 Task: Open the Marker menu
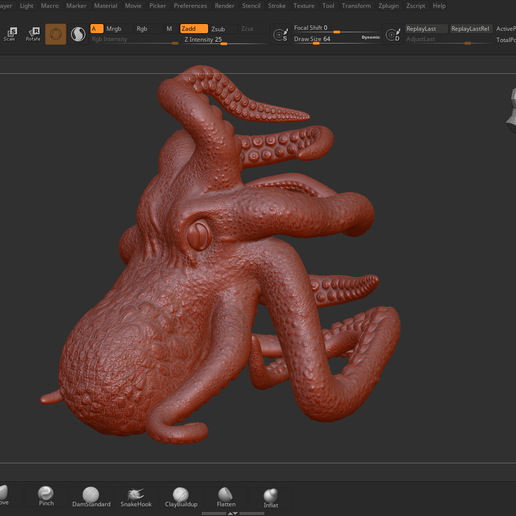76,6
